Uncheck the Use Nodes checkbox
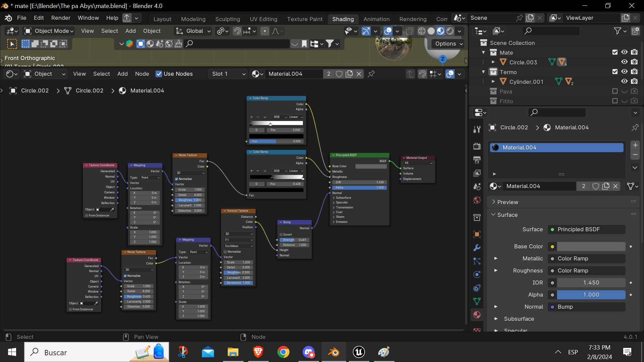This screenshot has width=644, height=362. click(159, 74)
